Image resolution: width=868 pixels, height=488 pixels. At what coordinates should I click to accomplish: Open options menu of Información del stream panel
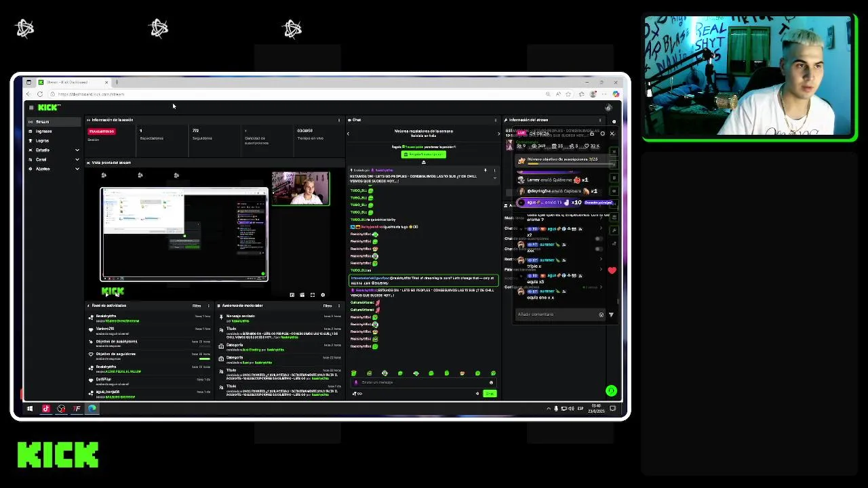(599, 120)
